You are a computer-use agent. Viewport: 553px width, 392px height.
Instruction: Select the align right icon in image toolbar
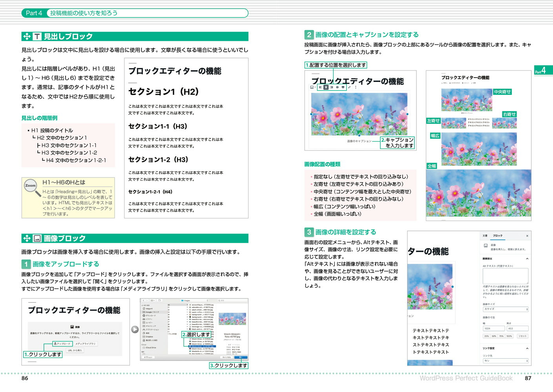(332, 87)
